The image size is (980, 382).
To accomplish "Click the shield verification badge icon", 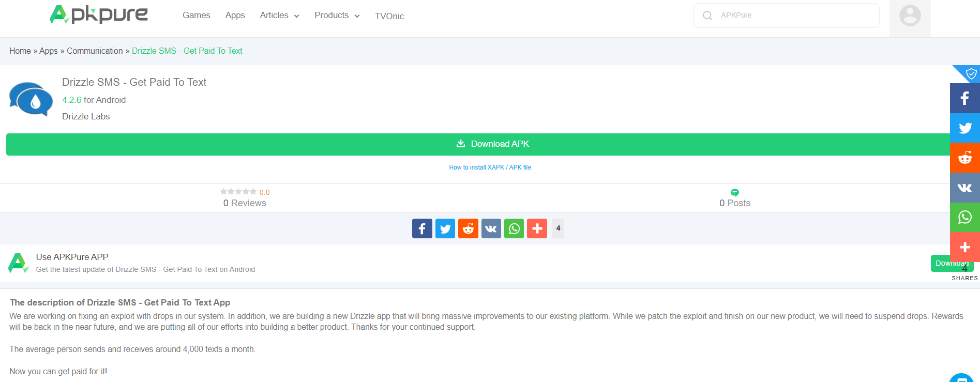I will pos(971,74).
